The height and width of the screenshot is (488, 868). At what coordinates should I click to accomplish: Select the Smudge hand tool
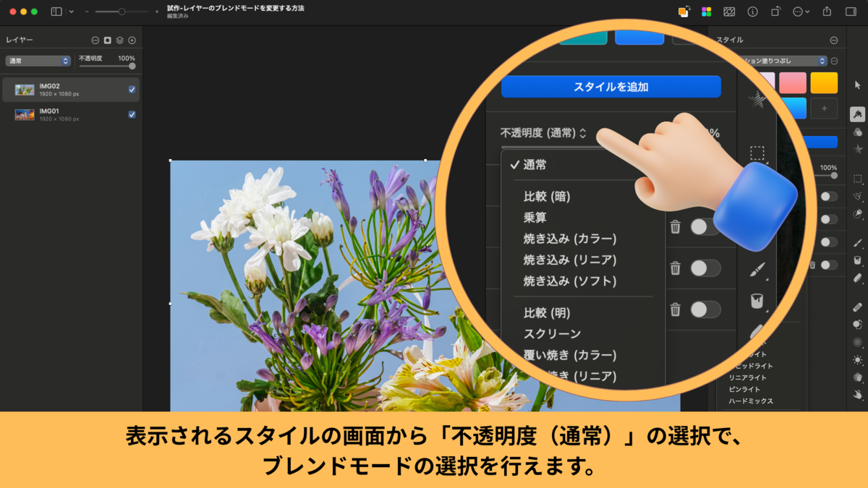[x=858, y=395]
